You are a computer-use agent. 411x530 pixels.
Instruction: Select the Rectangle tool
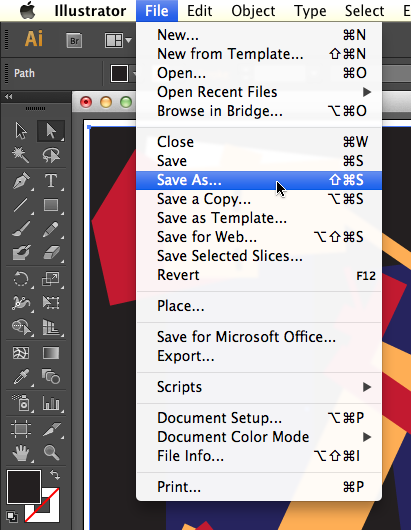[51, 205]
